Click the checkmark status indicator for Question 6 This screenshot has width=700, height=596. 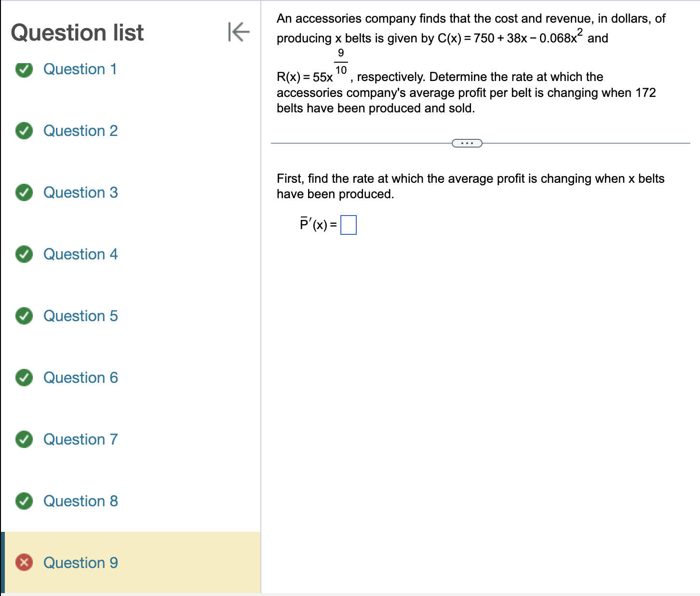24,378
